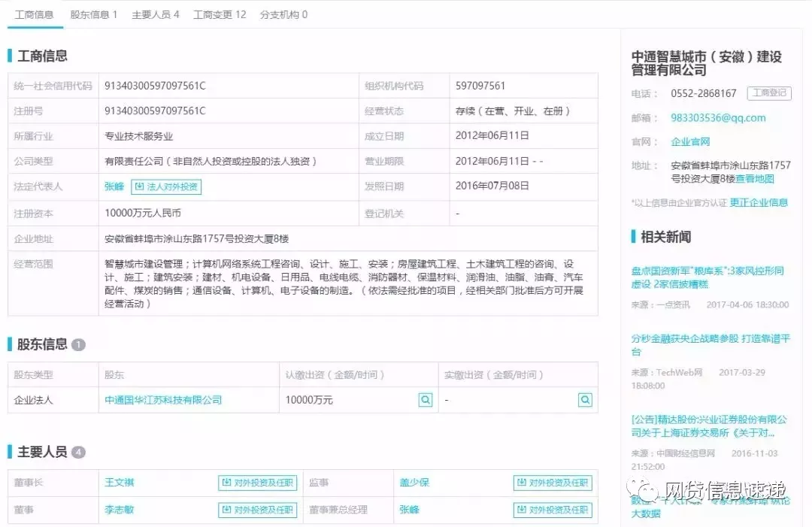
Task: Click 对外投资及任职 button for 王文祺
Action: coord(257,483)
